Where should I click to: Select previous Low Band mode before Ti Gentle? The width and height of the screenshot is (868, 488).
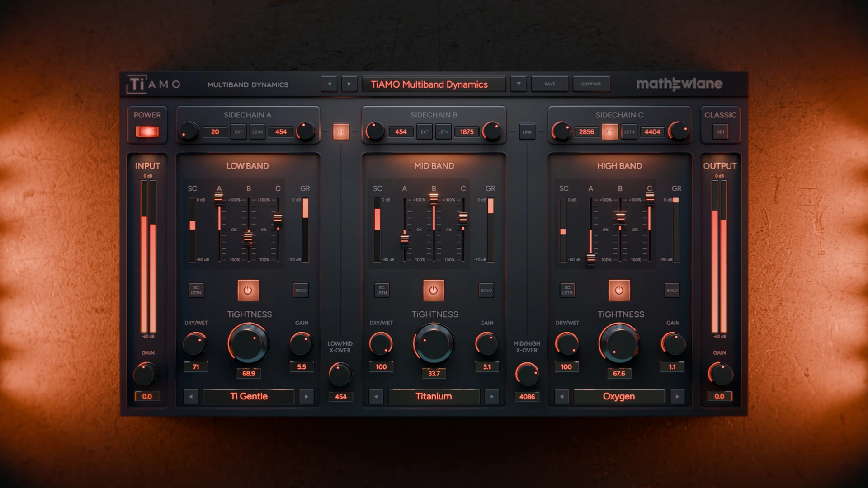(x=191, y=397)
